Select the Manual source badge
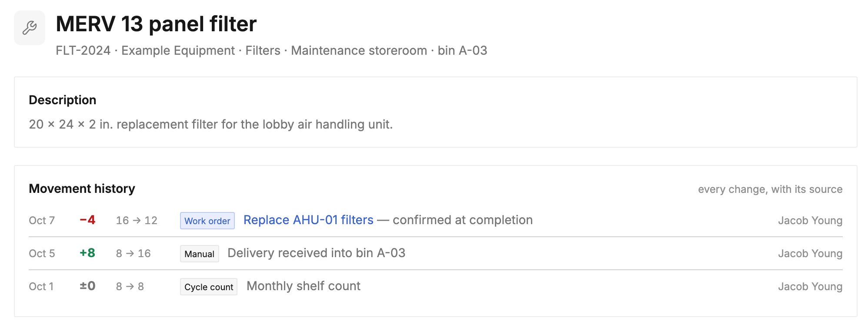Screen dimensions: 868x331 [200, 254]
